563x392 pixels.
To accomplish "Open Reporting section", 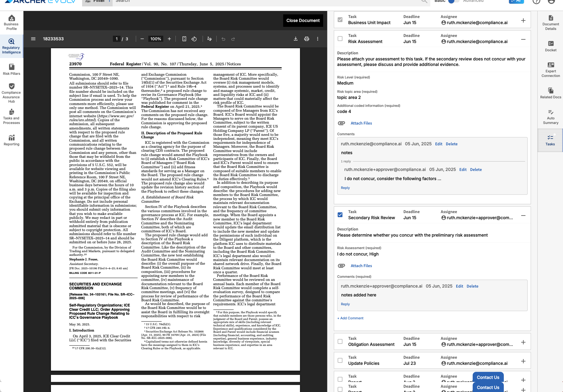I will tap(12, 140).
